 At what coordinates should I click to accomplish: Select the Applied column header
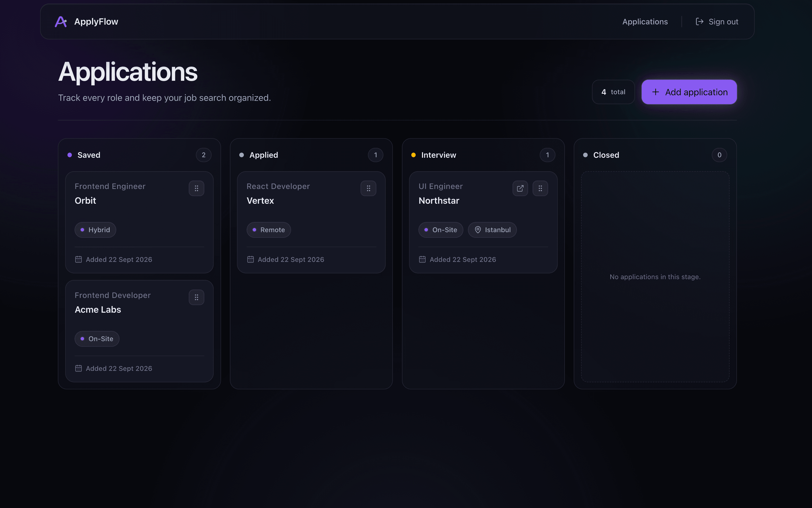click(x=263, y=155)
